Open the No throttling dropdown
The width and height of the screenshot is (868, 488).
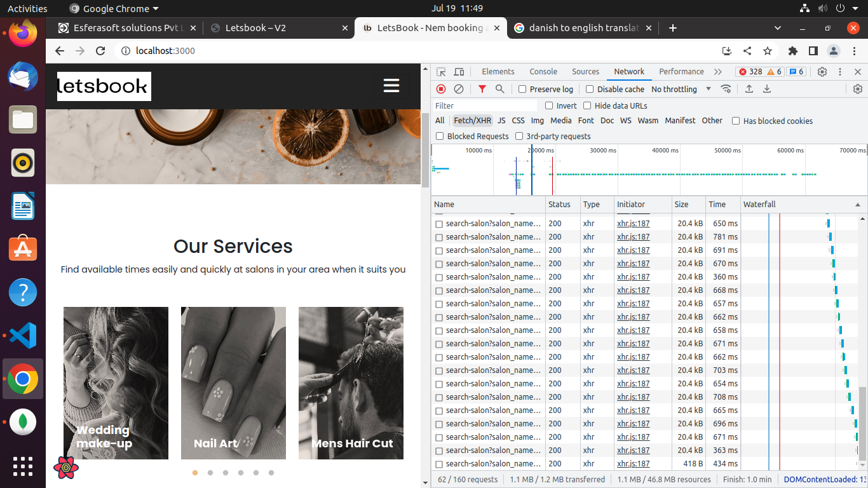681,90
